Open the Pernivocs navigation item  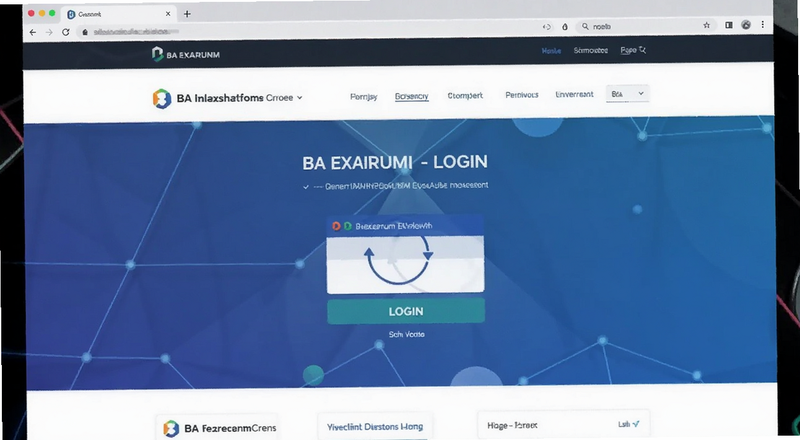point(521,95)
